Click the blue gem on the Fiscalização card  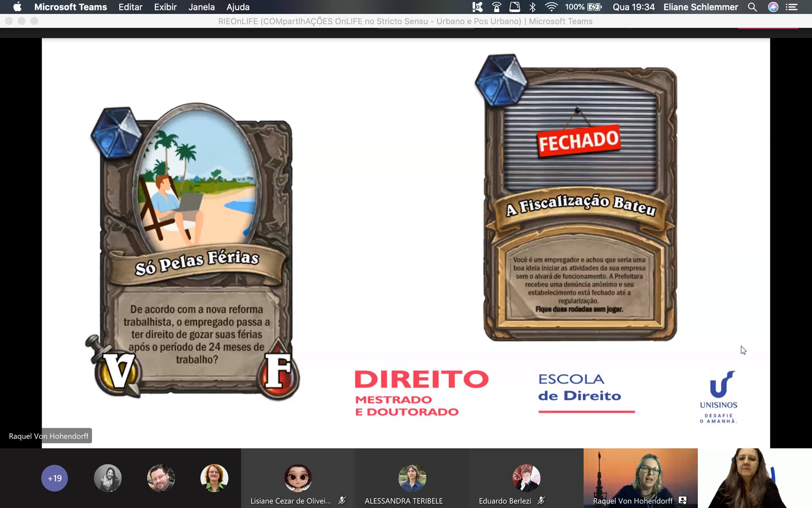click(501, 81)
